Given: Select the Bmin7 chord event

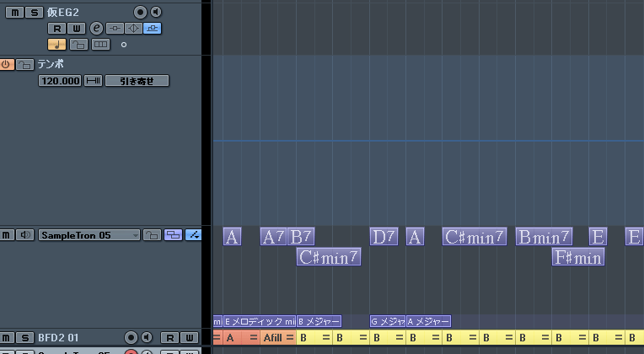Looking at the screenshot, I should click(x=544, y=237).
